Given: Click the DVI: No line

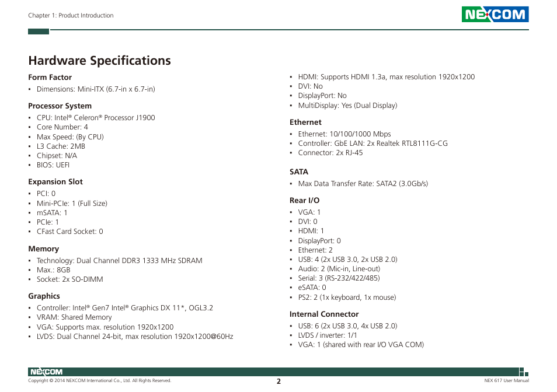Looking at the screenshot, I should [310, 86].
